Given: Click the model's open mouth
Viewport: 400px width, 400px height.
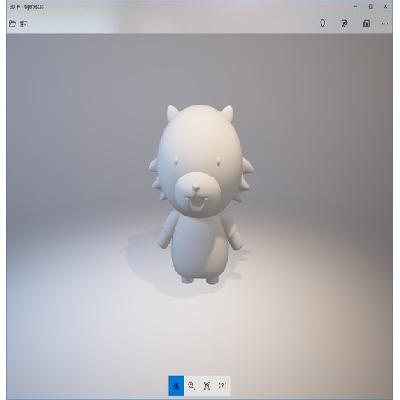Looking at the screenshot, I should [196, 204].
